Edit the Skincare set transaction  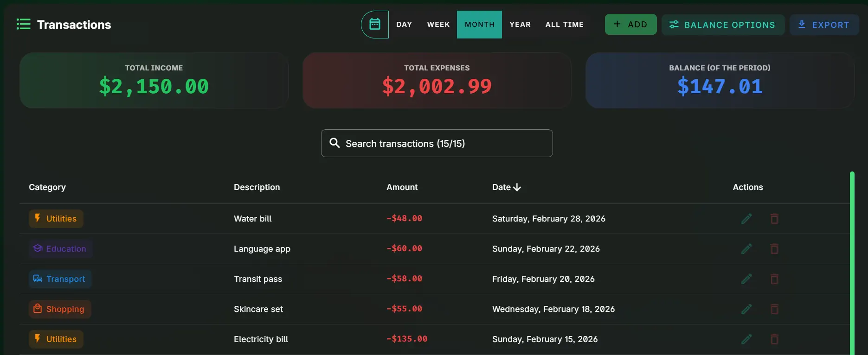[746, 309]
